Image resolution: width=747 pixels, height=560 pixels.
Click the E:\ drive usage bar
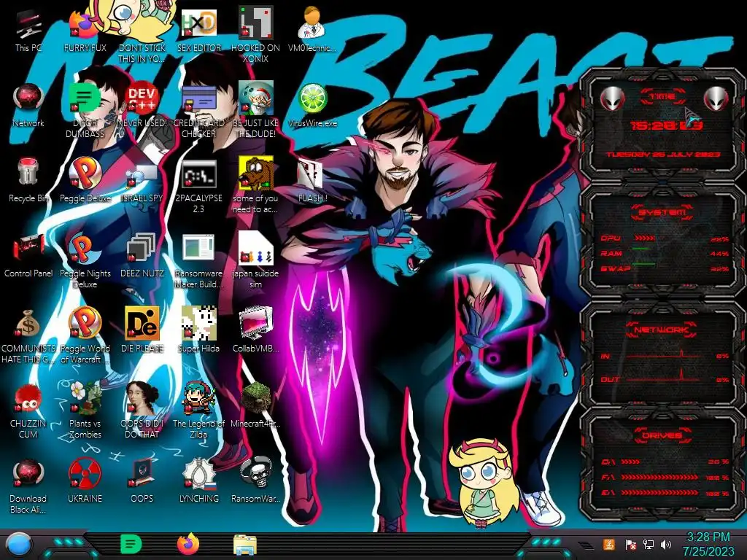pyautogui.click(x=659, y=493)
